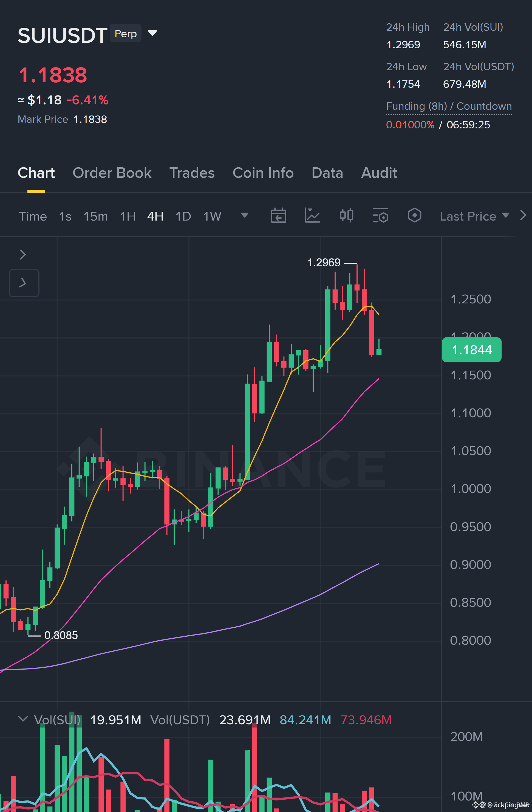The image size is (532, 812).
Task: Expand more time intervals dropdown
Action: click(x=244, y=215)
